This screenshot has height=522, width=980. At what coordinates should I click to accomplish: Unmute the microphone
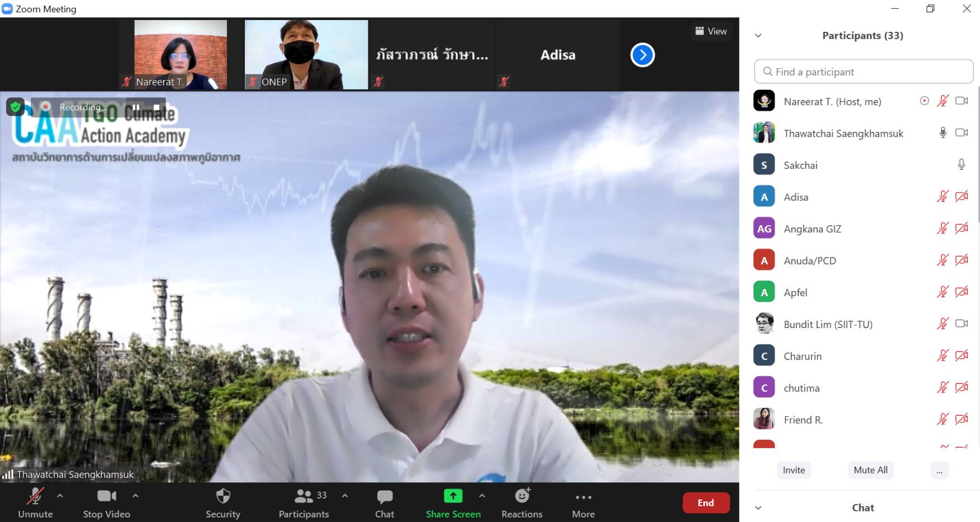click(35, 496)
